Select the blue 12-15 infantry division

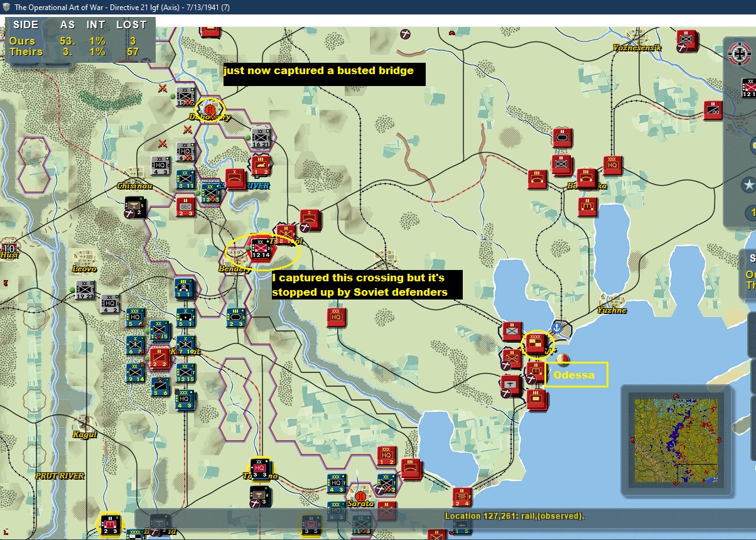click(185, 372)
